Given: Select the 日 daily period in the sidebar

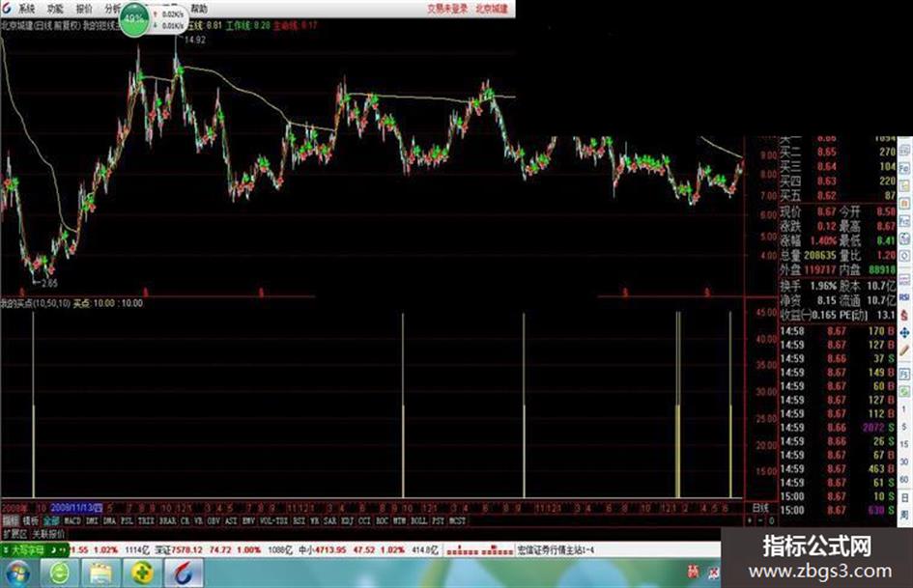Looking at the screenshot, I should pos(905,499).
